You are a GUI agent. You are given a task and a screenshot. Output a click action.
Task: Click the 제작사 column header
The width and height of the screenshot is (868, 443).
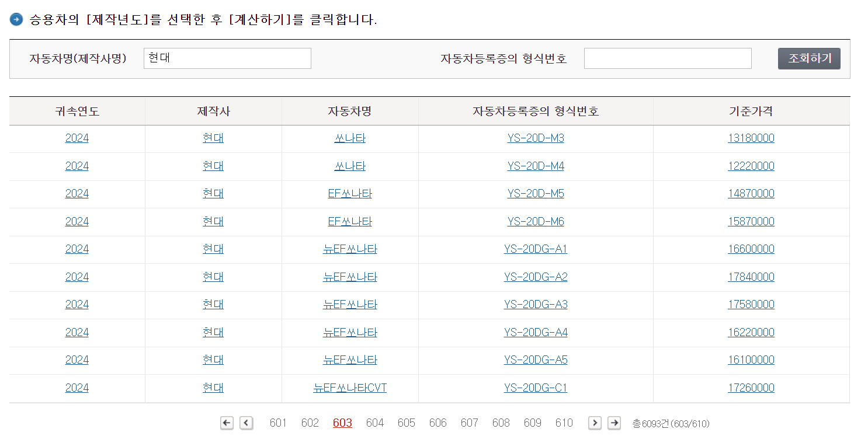tap(213, 111)
